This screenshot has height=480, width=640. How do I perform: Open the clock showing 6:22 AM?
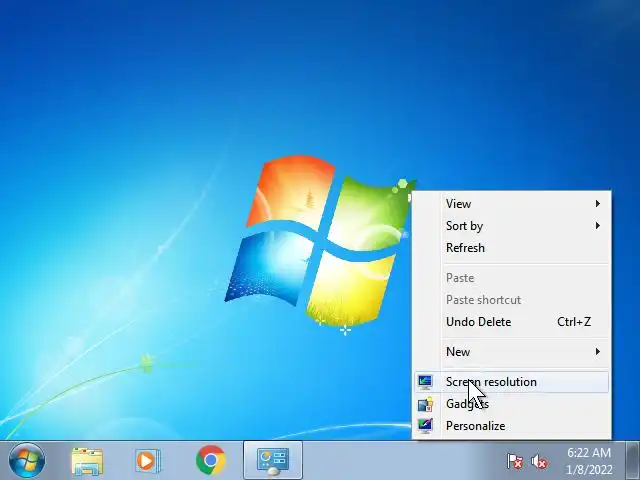589,461
